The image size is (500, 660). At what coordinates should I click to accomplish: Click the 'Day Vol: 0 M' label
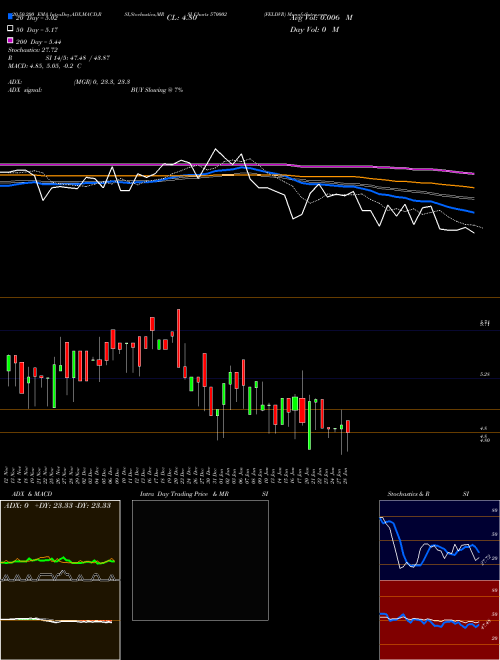314,30
